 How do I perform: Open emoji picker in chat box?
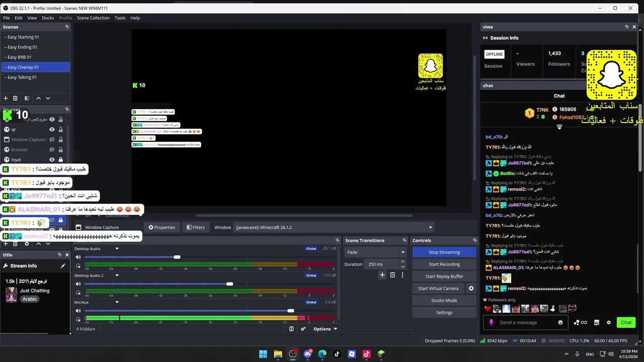[560, 323]
